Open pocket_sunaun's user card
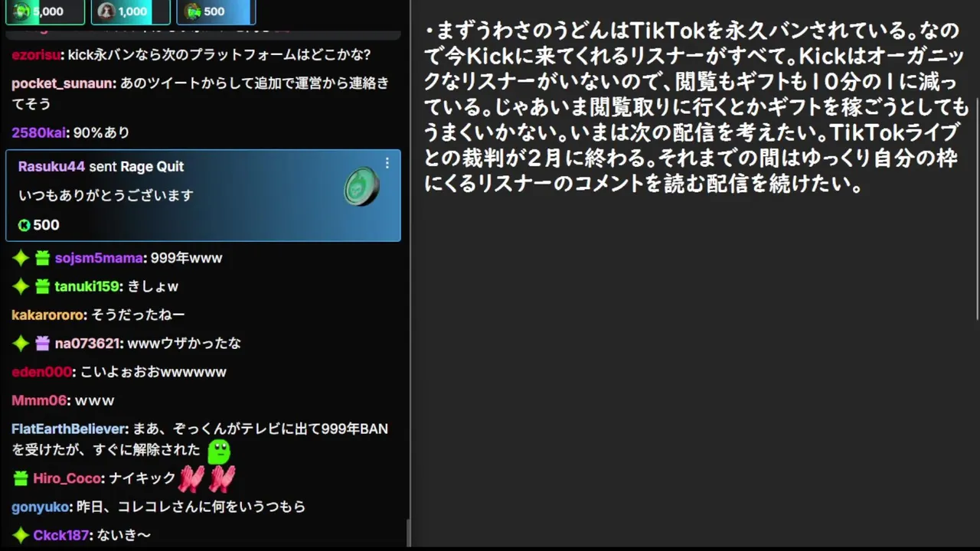 point(63,83)
